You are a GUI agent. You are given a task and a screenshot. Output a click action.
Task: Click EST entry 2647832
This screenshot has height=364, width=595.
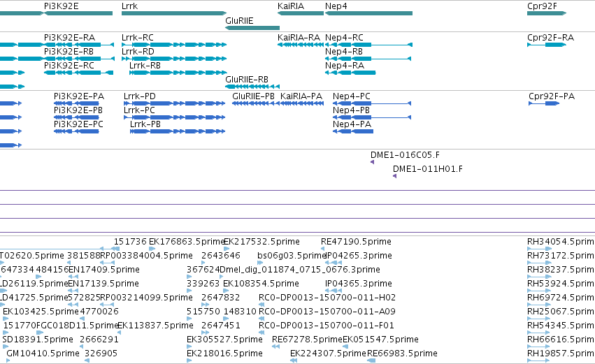220,298
